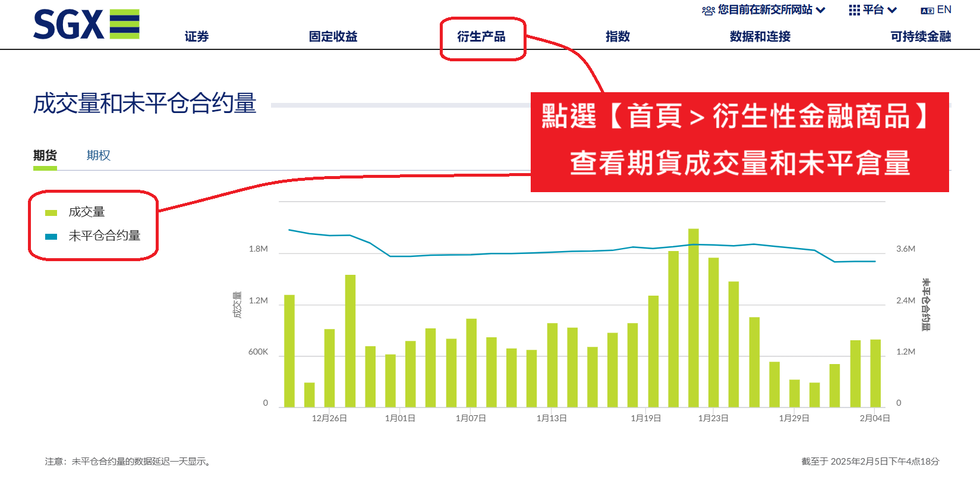Click the 3.6M right axis value

pyautogui.click(x=906, y=249)
